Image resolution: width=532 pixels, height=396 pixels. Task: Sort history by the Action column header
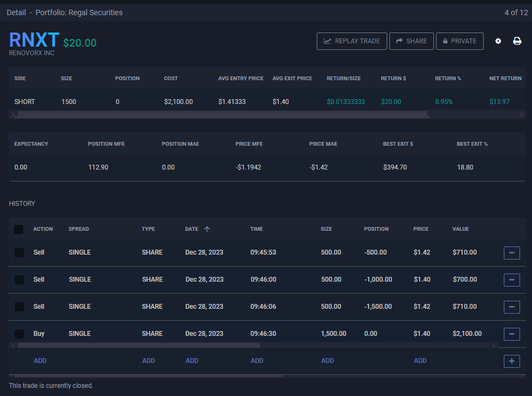[43, 229]
